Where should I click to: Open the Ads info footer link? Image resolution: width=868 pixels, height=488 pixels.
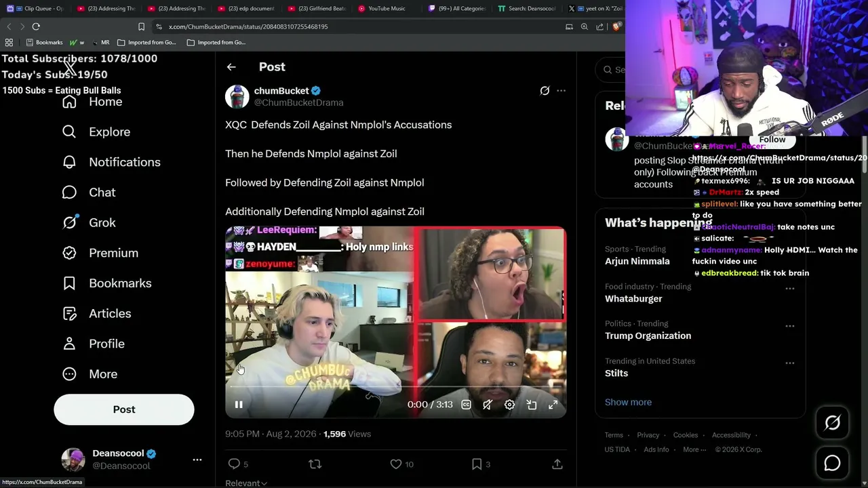tap(656, 449)
